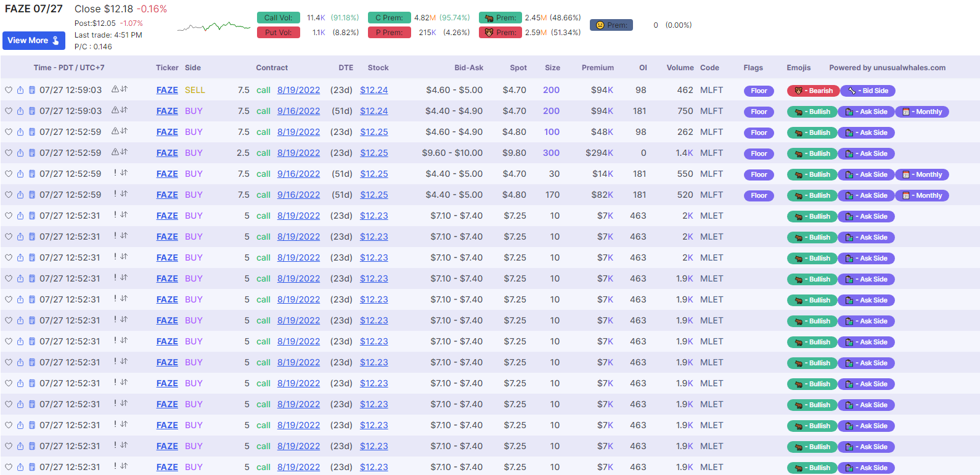Click warning triangle on size 100 row

pyautogui.click(x=115, y=131)
